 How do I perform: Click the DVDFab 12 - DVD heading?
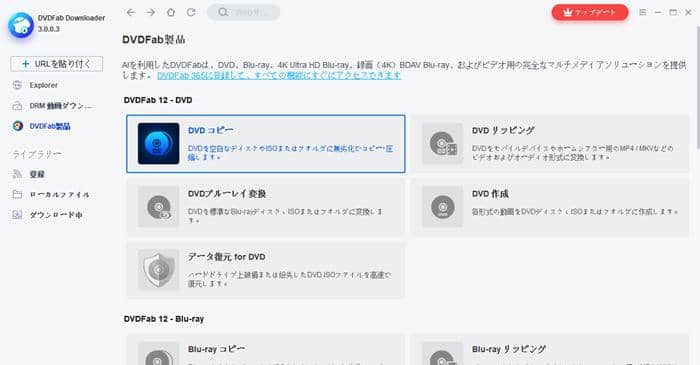coord(158,100)
